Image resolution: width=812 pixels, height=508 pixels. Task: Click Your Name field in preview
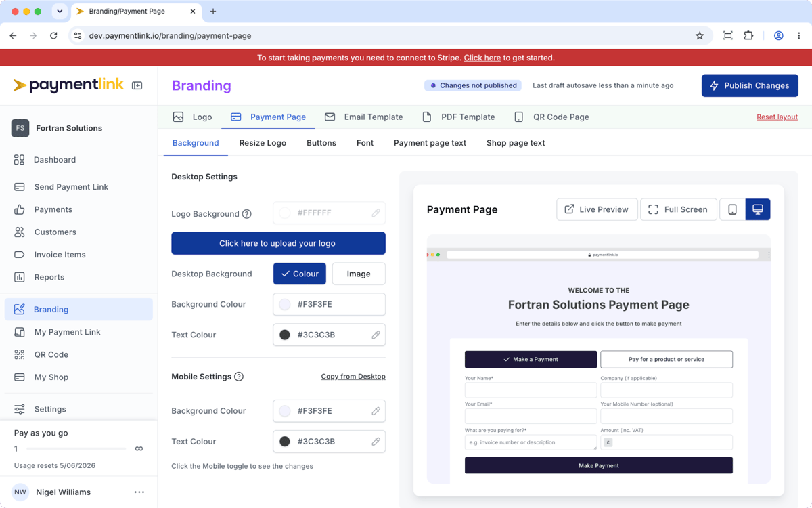[531, 390]
